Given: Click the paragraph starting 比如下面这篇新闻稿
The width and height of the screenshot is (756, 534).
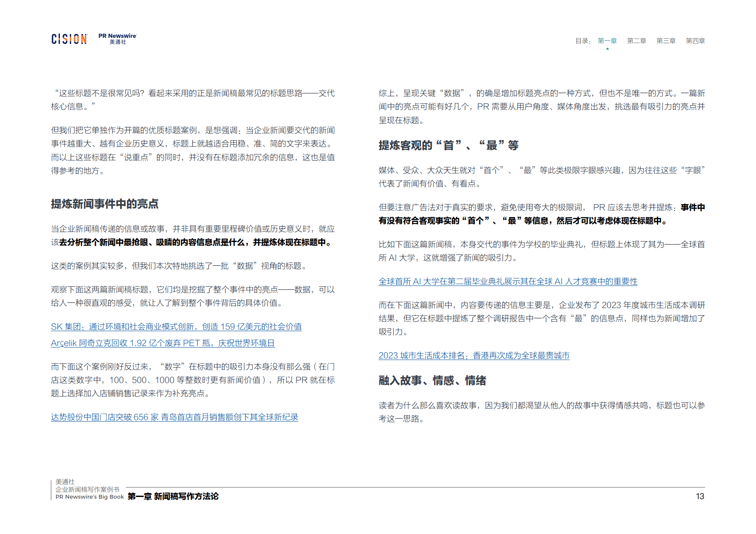Looking at the screenshot, I should point(542,251).
